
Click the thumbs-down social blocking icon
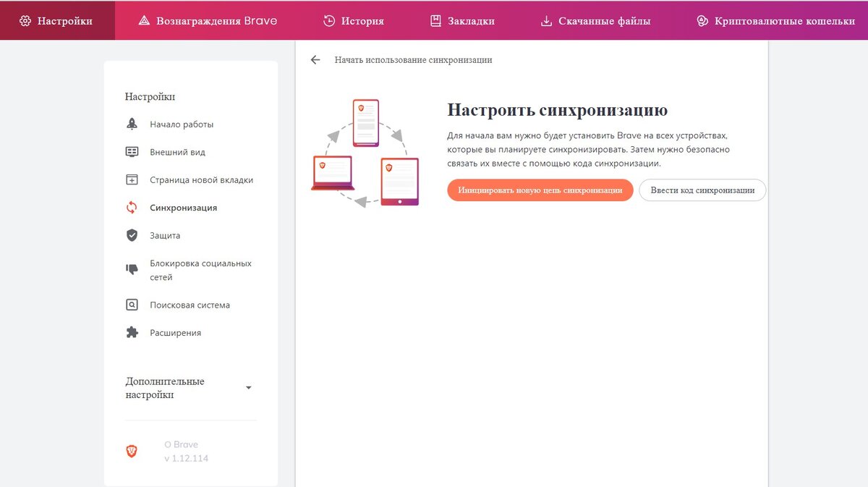tap(132, 269)
